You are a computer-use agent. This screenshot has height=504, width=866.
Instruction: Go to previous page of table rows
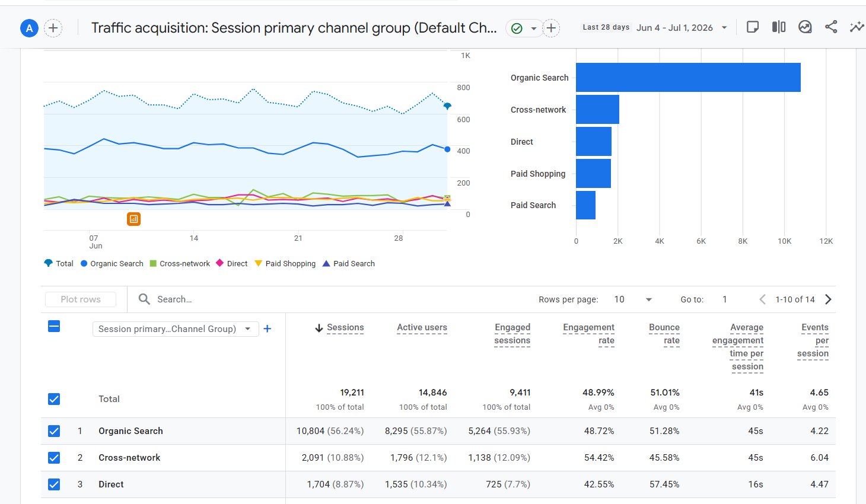(x=762, y=299)
